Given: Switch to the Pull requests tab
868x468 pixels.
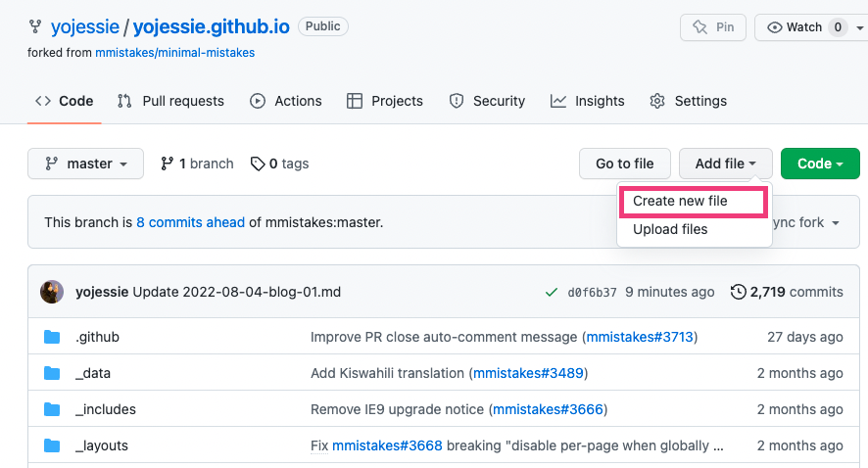Looking at the screenshot, I should pos(170,101).
